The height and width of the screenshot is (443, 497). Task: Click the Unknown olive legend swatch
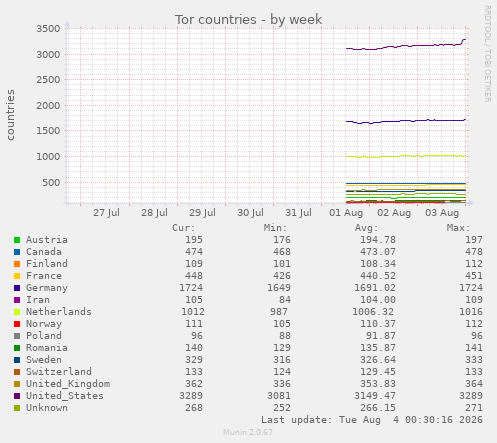point(17,408)
